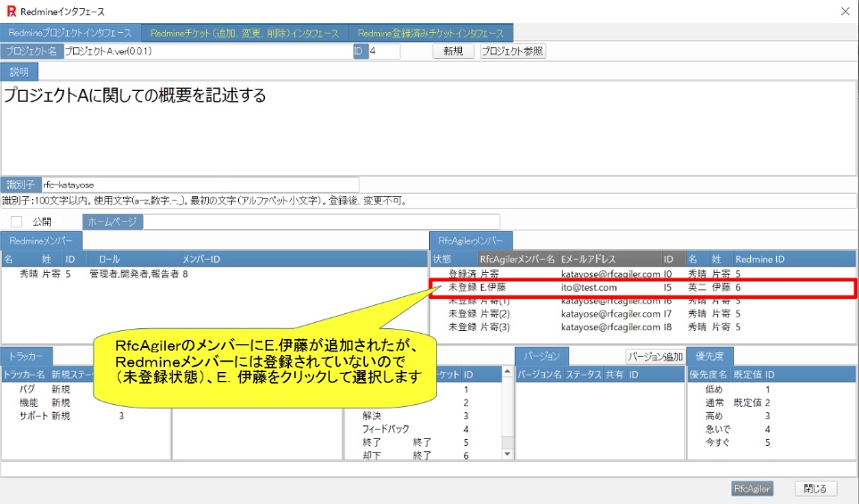Click the プロジェクト参照 button

point(513,51)
